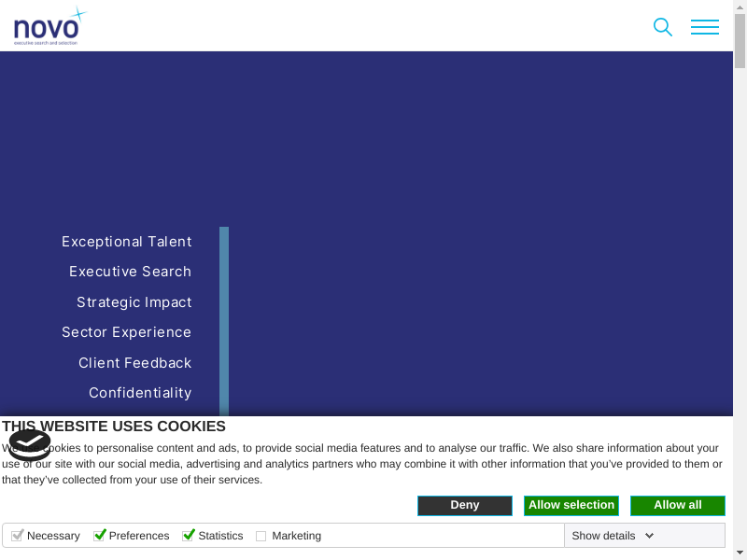Screen dimensions: 747x560
Task: Accept cookies with Allow all
Action: 677,505
